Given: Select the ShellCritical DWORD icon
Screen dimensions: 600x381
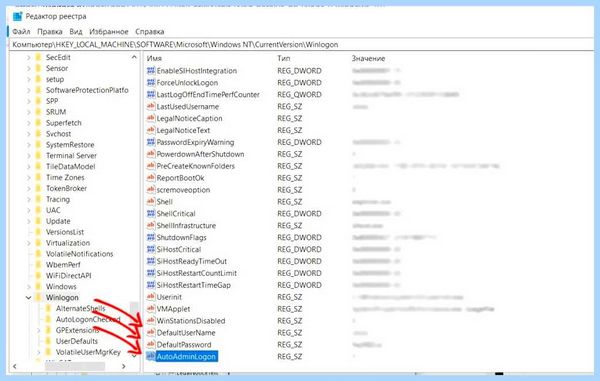Looking at the screenshot, I should pos(151,213).
